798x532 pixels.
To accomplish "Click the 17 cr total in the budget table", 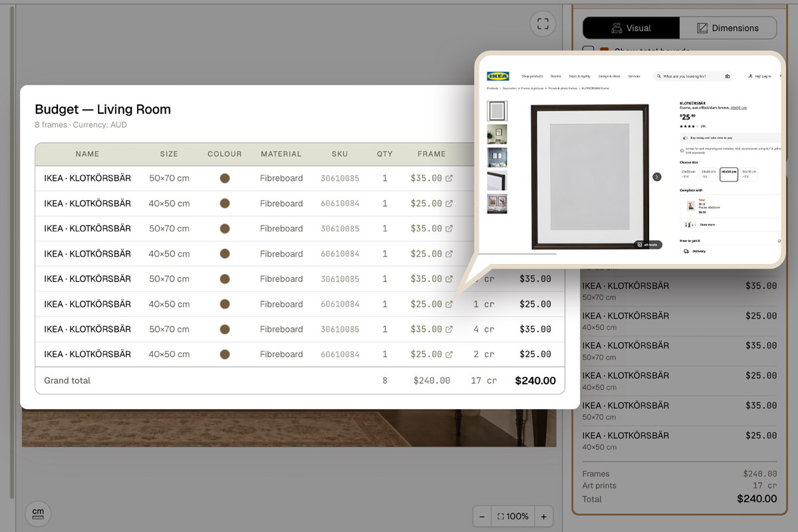I will (483, 381).
